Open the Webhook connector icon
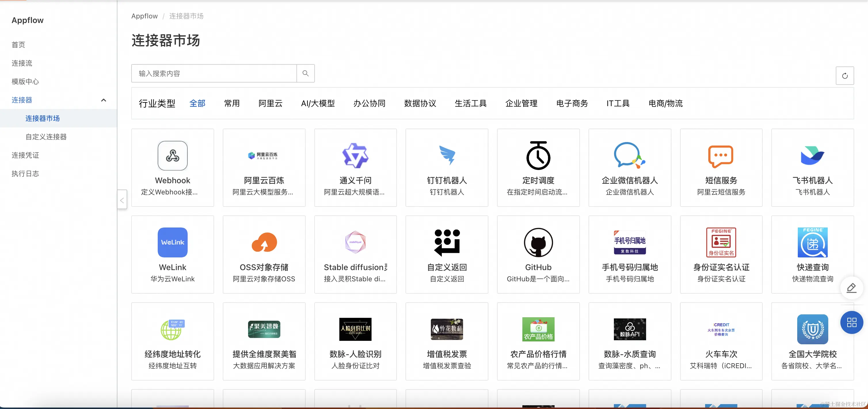The image size is (868, 409). [x=172, y=156]
